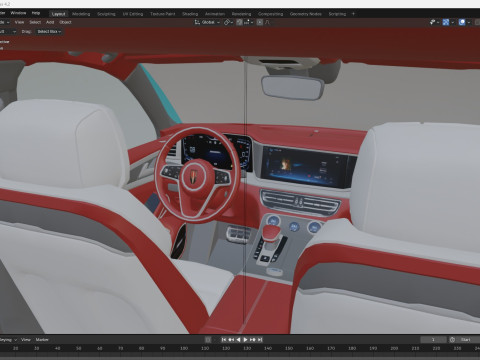Switch to the Sculpting workspace tab

coord(106,14)
